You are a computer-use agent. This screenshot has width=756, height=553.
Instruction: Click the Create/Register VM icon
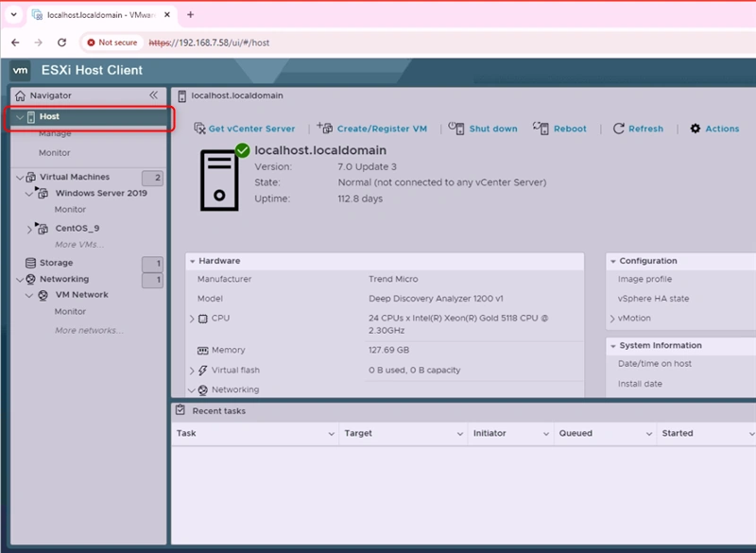(324, 128)
